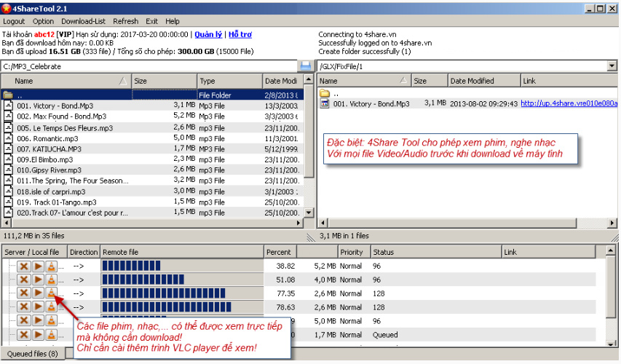Cancel the 78.63 percent transfer
The height and width of the screenshot is (364, 621).
click(x=24, y=307)
